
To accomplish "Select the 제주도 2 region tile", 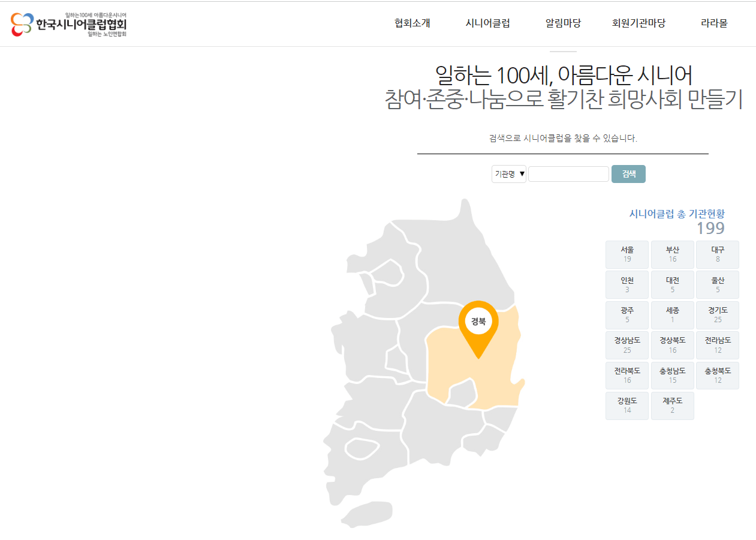I will click(x=673, y=406).
